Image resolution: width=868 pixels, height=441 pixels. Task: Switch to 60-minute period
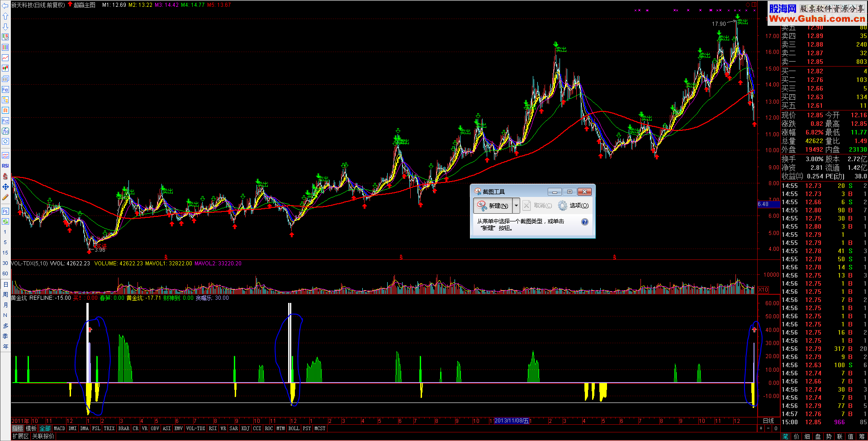pyautogui.click(x=5, y=273)
